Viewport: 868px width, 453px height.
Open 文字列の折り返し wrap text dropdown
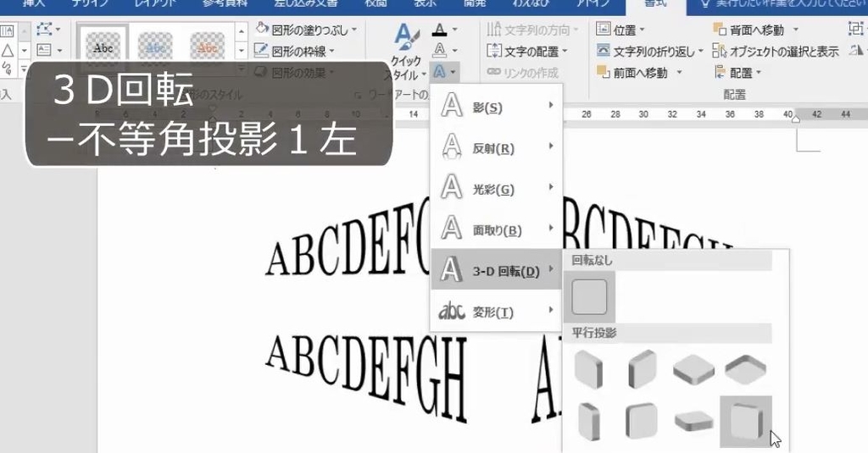pos(650,52)
